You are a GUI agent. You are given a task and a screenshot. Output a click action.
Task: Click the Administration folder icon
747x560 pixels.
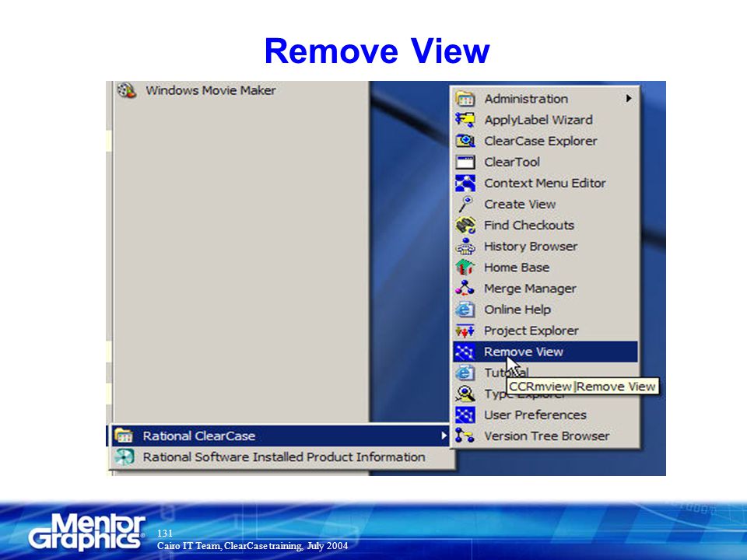465,99
